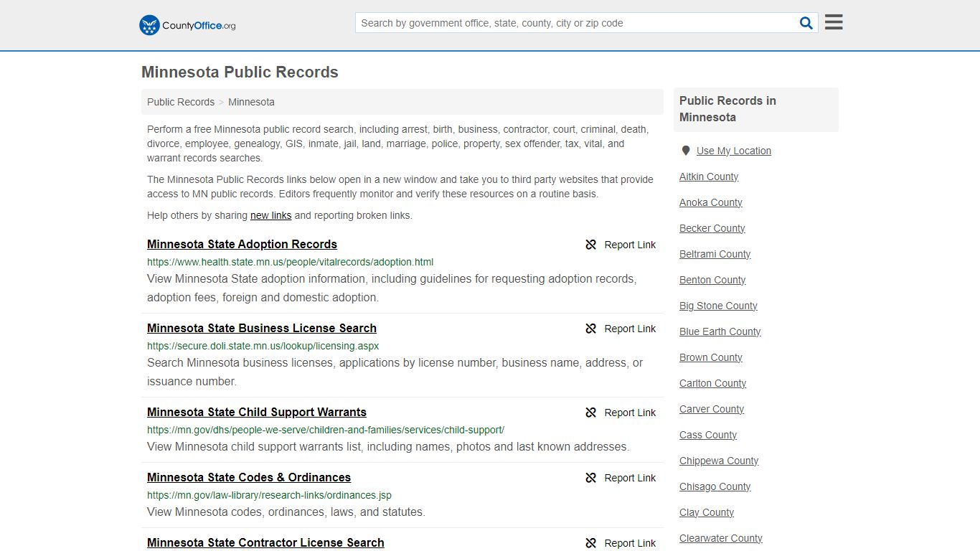Screen dimensions: 980x551
Task: Select Cass County
Action: (708, 435)
